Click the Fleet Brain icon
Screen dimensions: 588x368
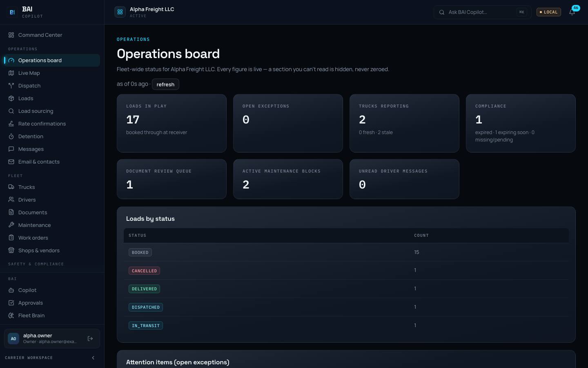(11, 316)
